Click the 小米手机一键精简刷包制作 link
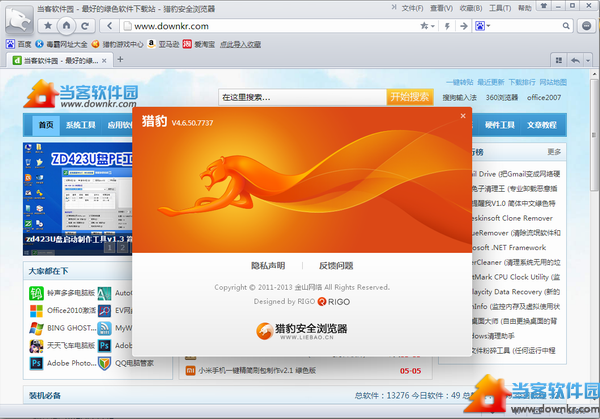 click(257, 370)
